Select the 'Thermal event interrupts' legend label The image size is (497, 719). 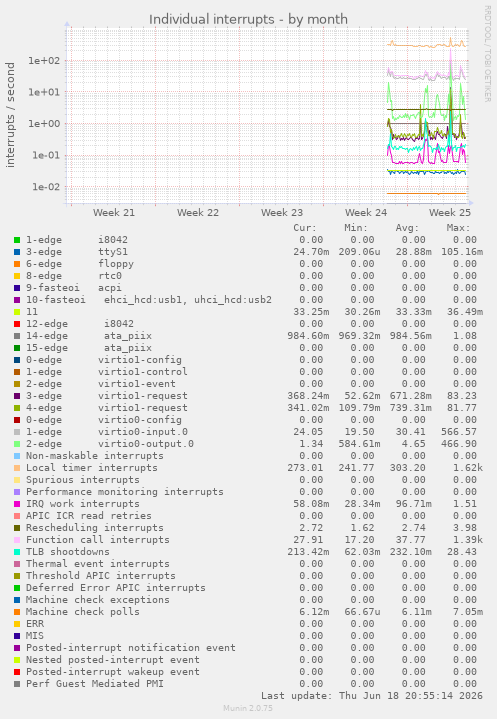click(98, 564)
